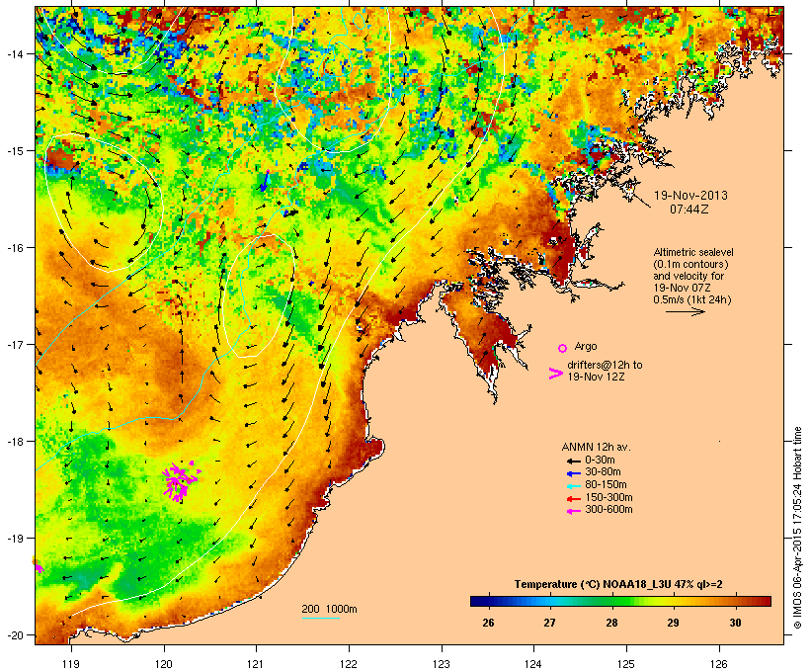Viewport: 810px width, 672px height.
Task: Click the latitude axis label '-17'
Action: point(14,344)
